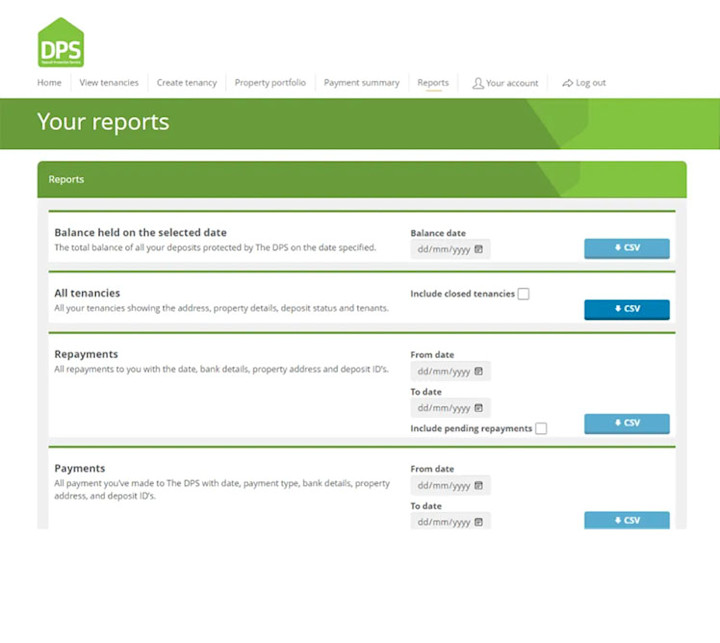Open calendar picker for Repayments To date
Image resolution: width=720 pixels, height=643 pixels.
pos(478,408)
